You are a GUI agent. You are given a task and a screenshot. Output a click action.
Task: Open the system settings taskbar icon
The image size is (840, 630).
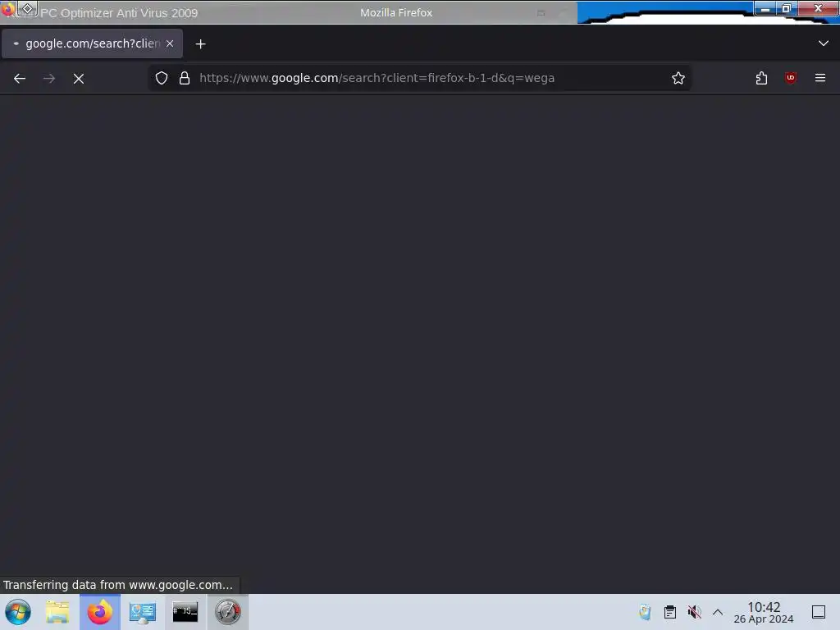(x=143, y=612)
